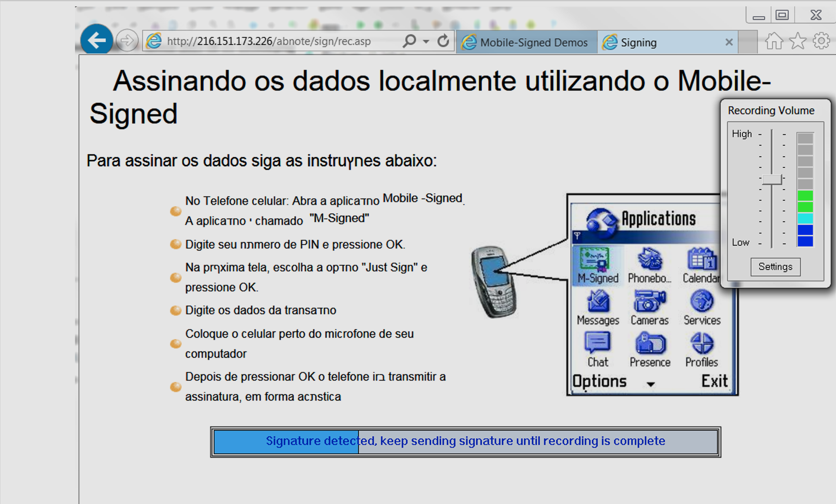Minimize the browser window
Screen dimensions: 836x504
click(759, 16)
